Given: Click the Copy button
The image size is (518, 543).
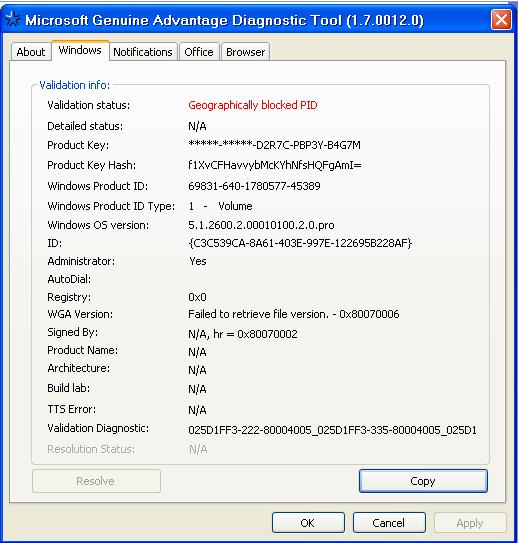Looking at the screenshot, I should (423, 481).
